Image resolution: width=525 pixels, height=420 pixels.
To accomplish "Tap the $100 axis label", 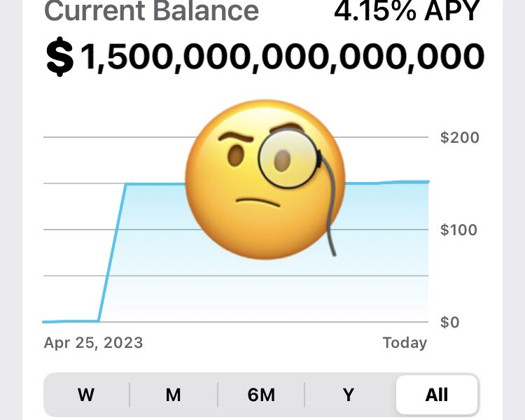I will tap(458, 230).
